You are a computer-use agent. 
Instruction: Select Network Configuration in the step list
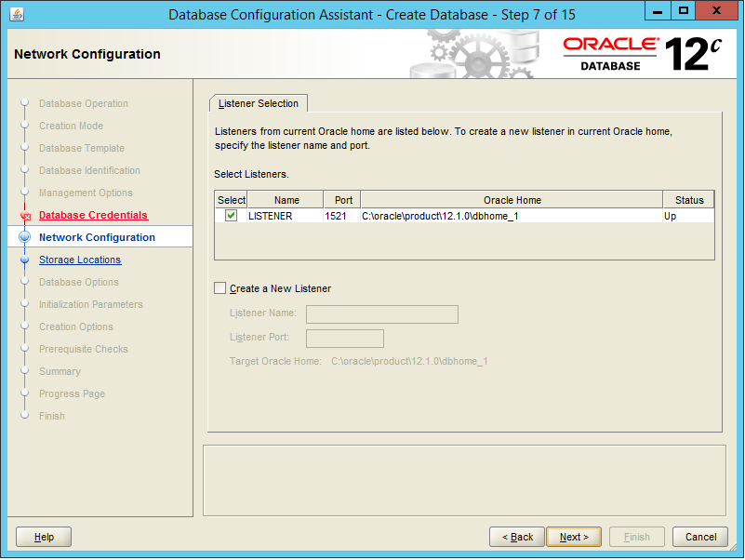(x=97, y=237)
